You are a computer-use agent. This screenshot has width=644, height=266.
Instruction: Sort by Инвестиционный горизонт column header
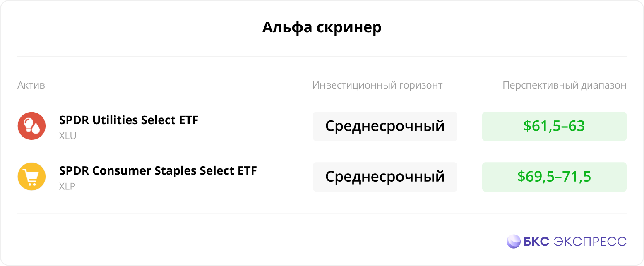[x=377, y=85]
